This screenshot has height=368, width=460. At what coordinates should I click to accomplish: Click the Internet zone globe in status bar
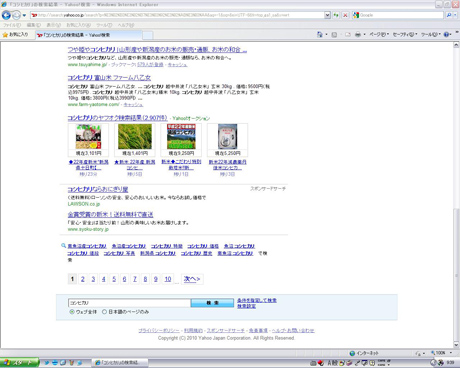[352, 353]
